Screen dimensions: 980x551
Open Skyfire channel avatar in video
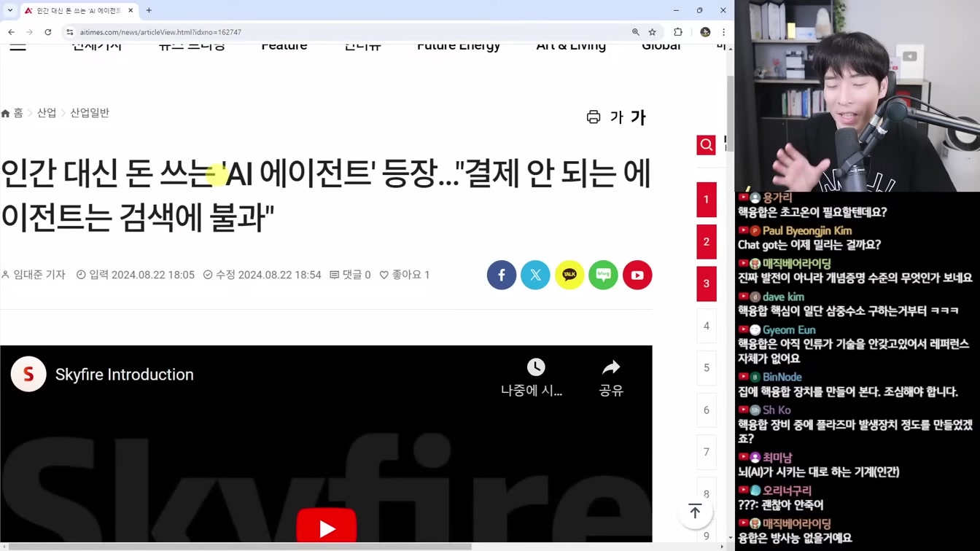click(28, 374)
